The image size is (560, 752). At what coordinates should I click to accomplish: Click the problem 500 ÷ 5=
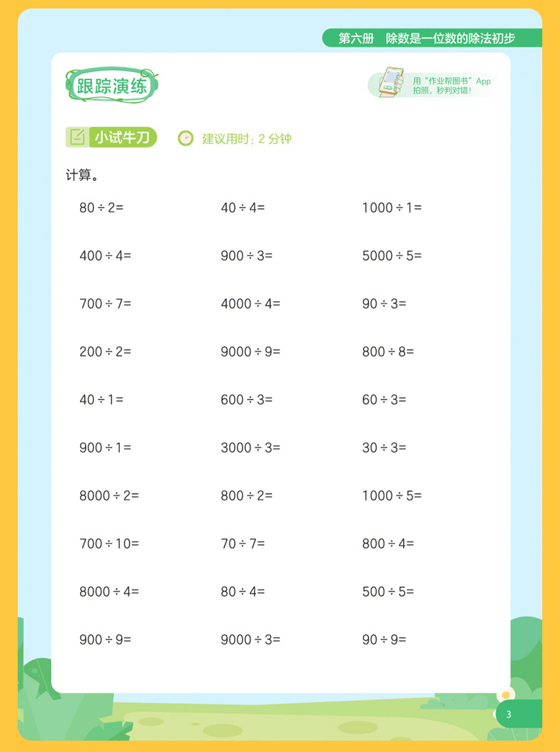point(388,591)
